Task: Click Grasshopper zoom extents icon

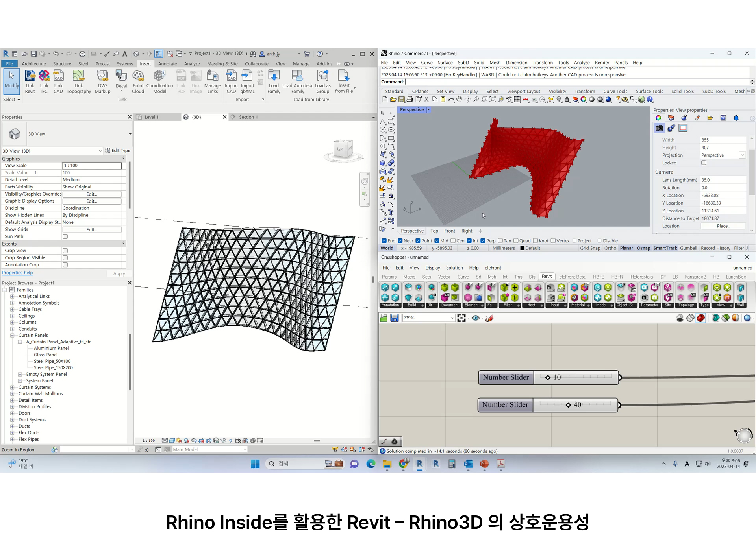Action: point(461,318)
